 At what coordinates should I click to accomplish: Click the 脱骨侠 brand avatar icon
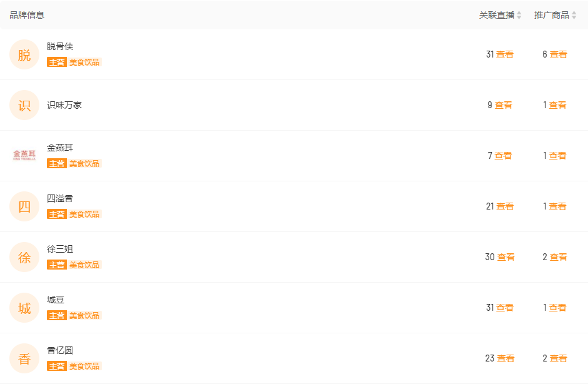(x=24, y=54)
